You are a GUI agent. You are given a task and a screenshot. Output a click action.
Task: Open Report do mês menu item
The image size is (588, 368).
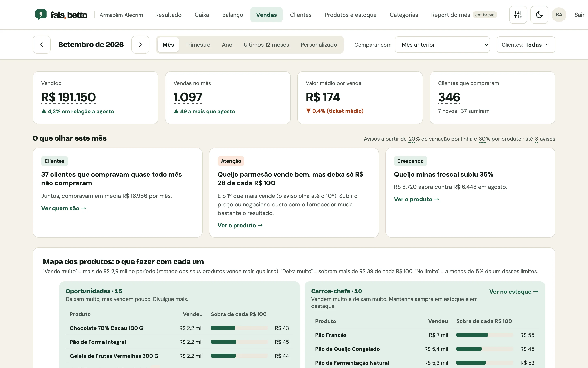pos(464,15)
